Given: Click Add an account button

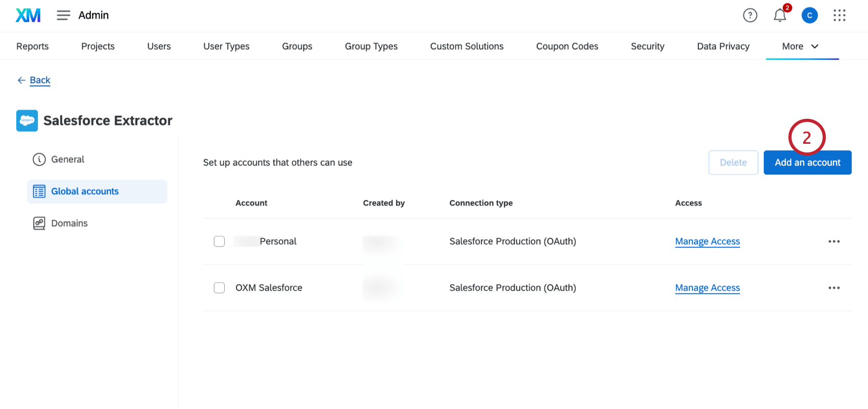Looking at the screenshot, I should point(807,163).
